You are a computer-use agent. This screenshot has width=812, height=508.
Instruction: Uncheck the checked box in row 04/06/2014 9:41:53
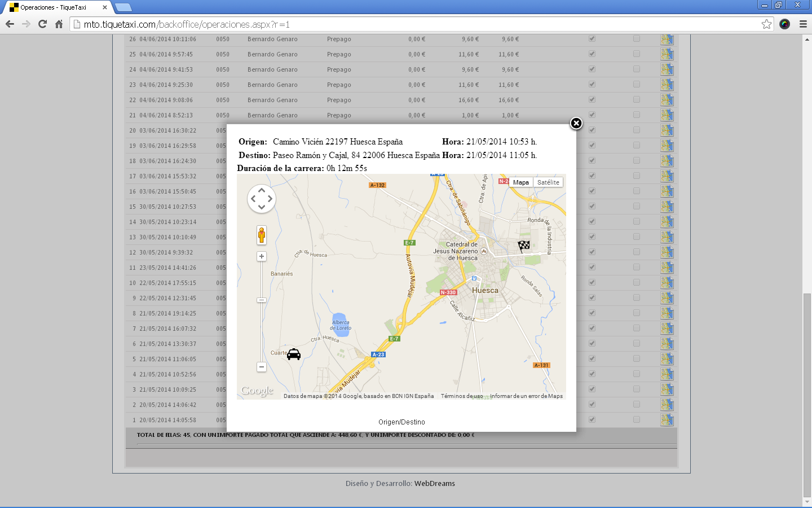tap(592, 69)
